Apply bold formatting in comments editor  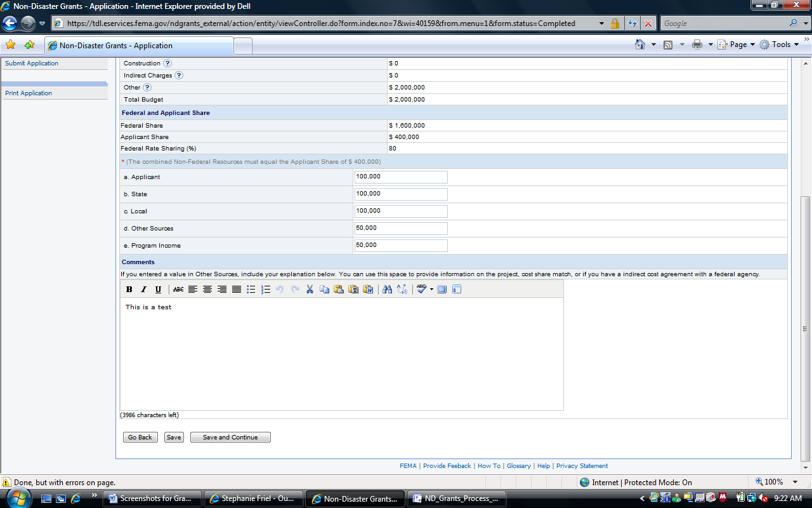pyautogui.click(x=129, y=290)
